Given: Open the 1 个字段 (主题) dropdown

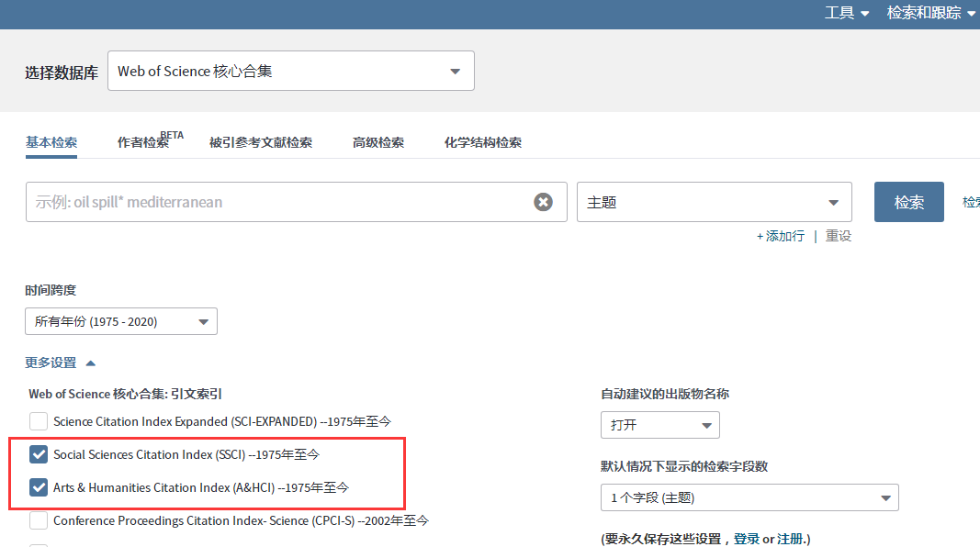Looking at the screenshot, I should point(749,497).
